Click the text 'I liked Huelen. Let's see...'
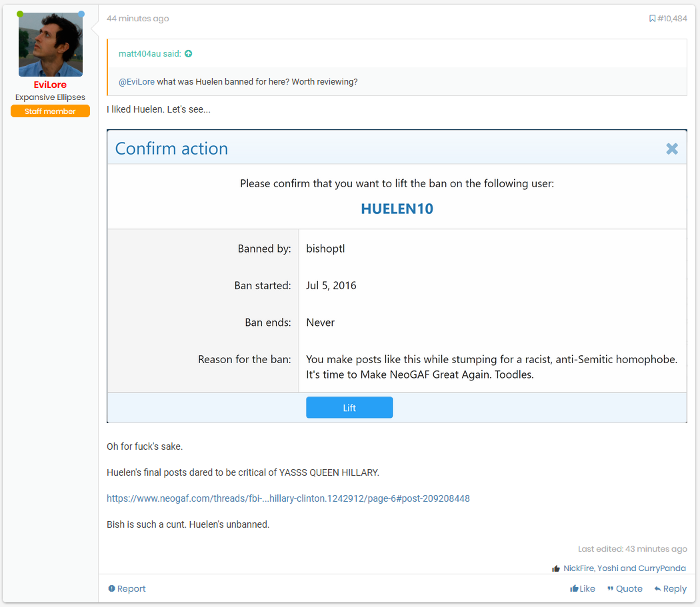Screen dimensions: 700x607 click(159, 109)
